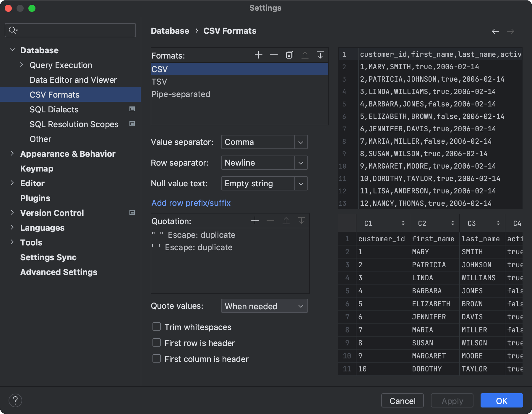Screen dimensions: 532x414
Task: Remove the selected CSV format
Action: (274, 55)
